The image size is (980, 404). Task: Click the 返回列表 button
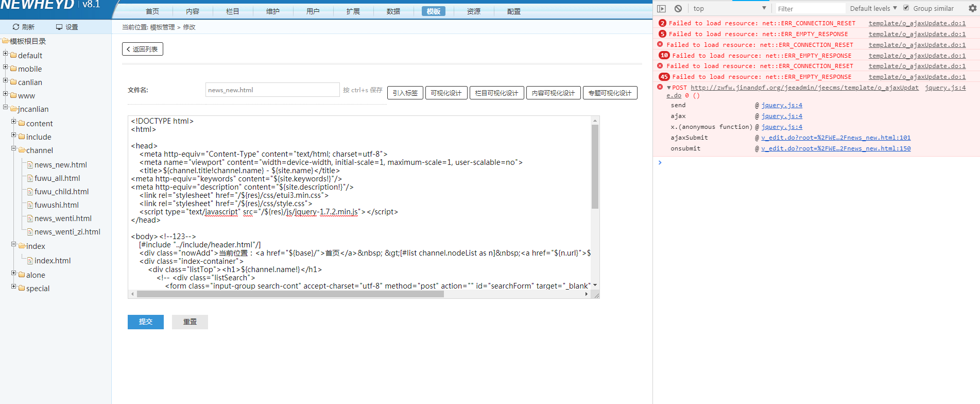143,49
